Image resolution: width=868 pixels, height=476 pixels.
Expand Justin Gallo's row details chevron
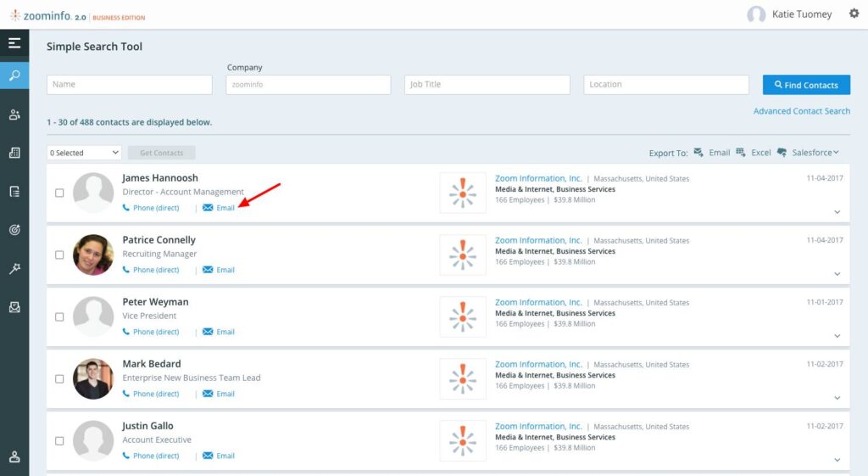click(x=837, y=460)
